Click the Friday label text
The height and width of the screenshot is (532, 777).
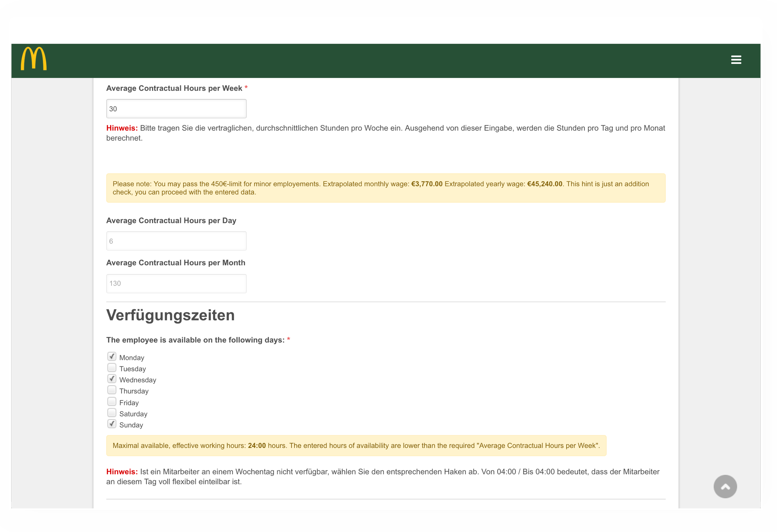(129, 403)
